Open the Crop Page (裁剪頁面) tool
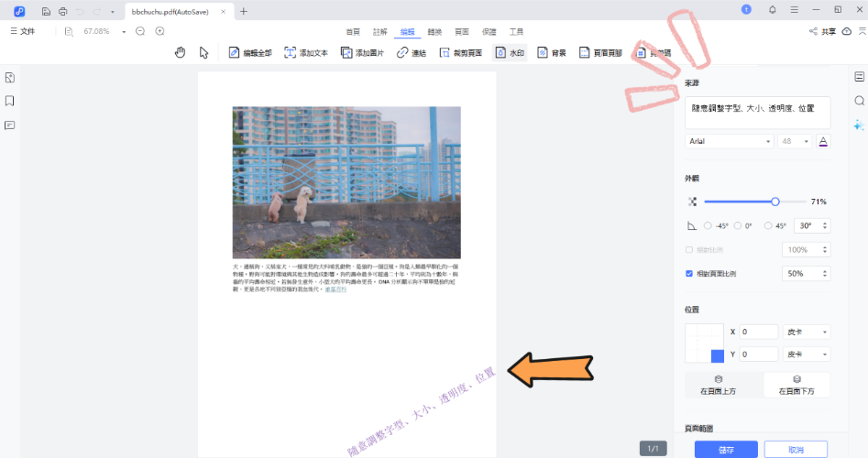 click(x=460, y=52)
